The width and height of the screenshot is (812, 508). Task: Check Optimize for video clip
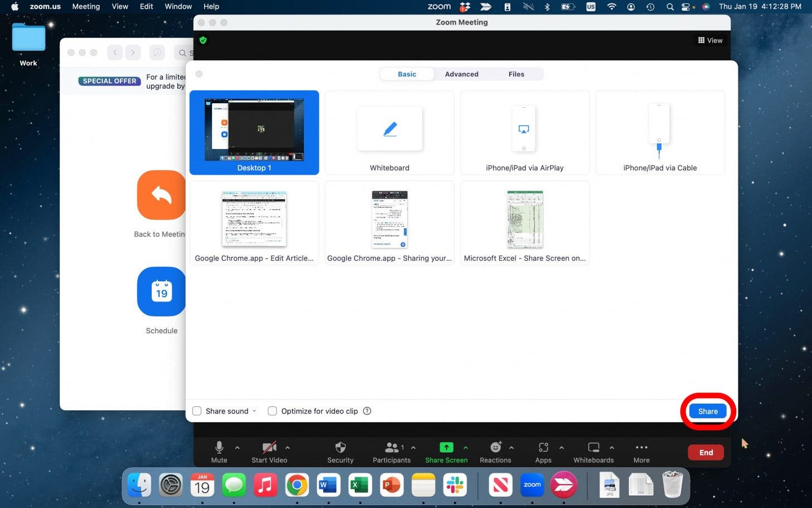272,411
